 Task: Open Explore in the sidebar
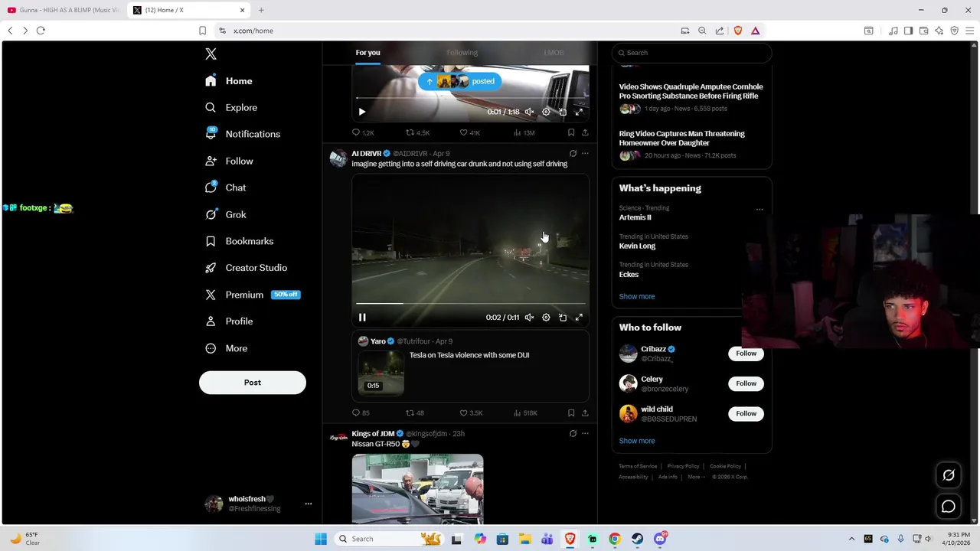point(231,108)
